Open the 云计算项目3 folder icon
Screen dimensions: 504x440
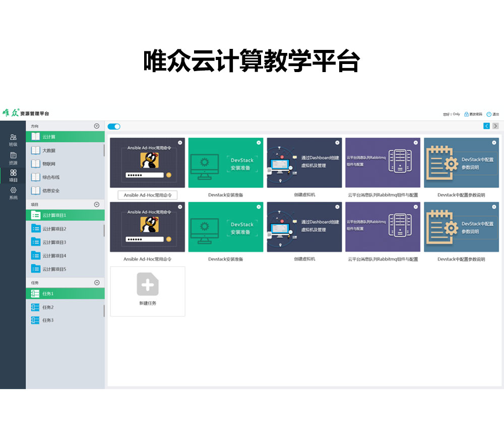[x=36, y=242]
